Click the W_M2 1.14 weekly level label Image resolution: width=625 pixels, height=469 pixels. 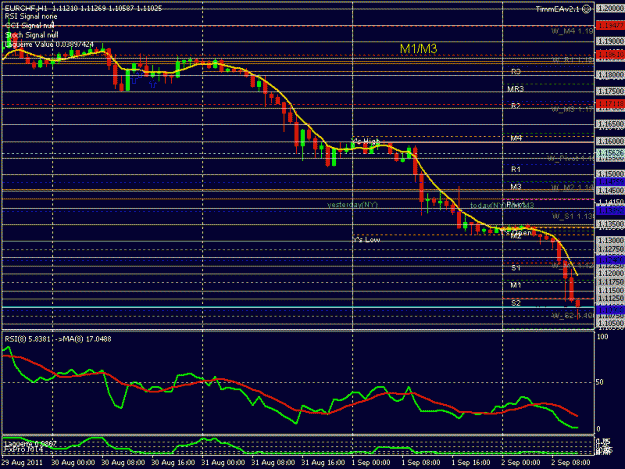point(572,187)
